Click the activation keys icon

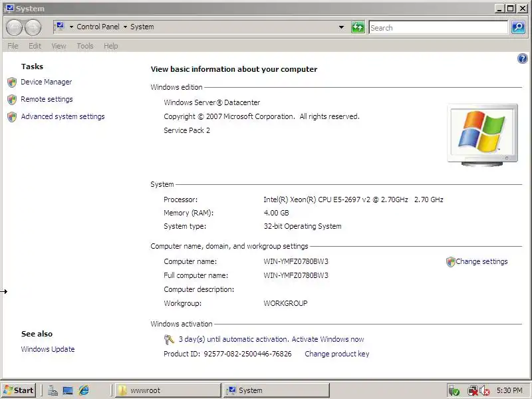pyautogui.click(x=169, y=339)
